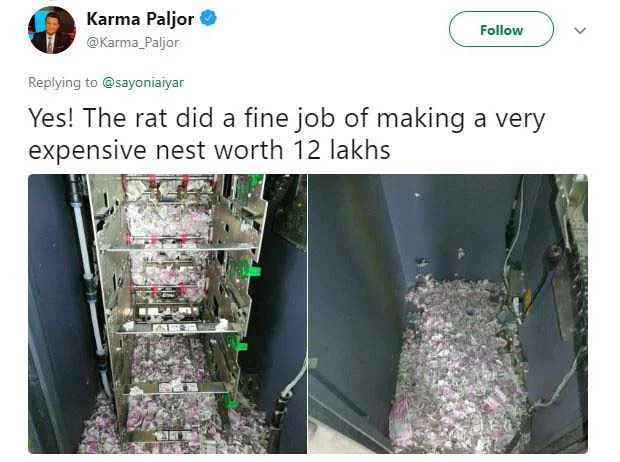
Task: Open the @Karma_Paljor handle link
Action: point(133,42)
